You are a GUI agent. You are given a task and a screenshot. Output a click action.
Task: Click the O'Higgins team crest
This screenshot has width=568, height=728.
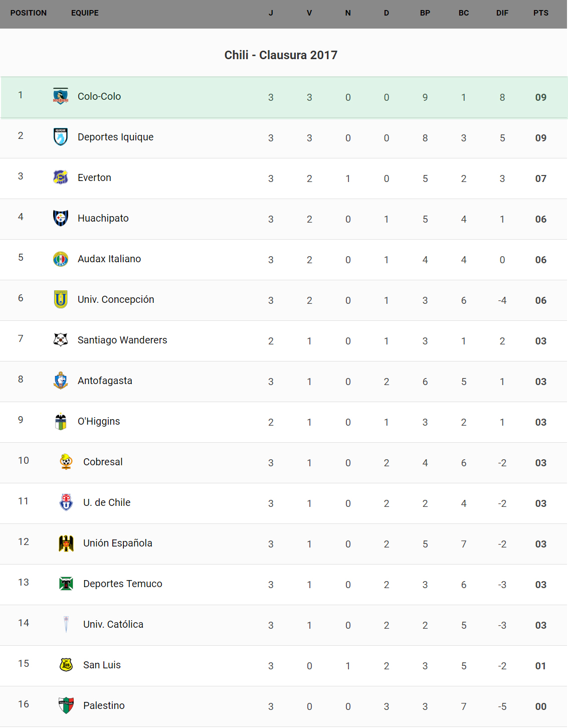61,421
